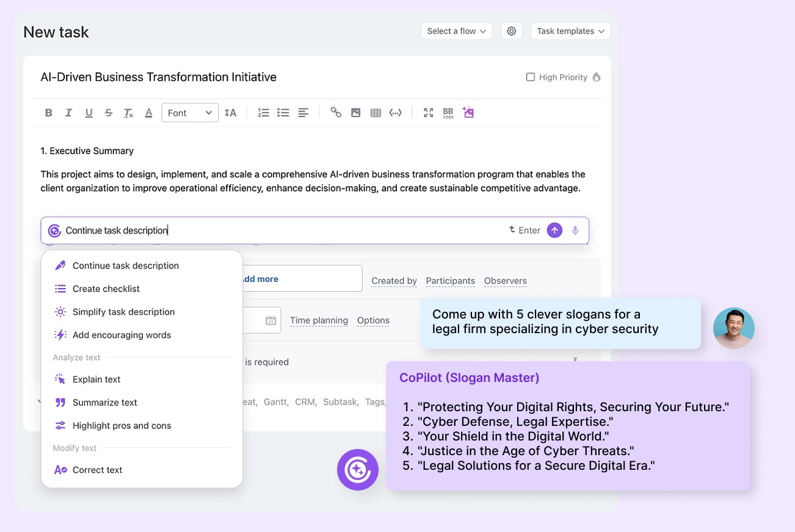Click the insert image icon

[x=355, y=113]
